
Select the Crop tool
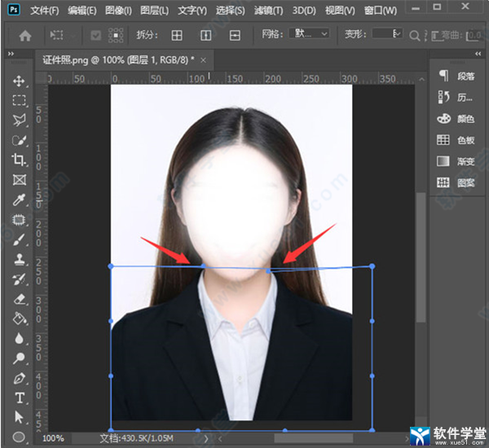pos(19,160)
